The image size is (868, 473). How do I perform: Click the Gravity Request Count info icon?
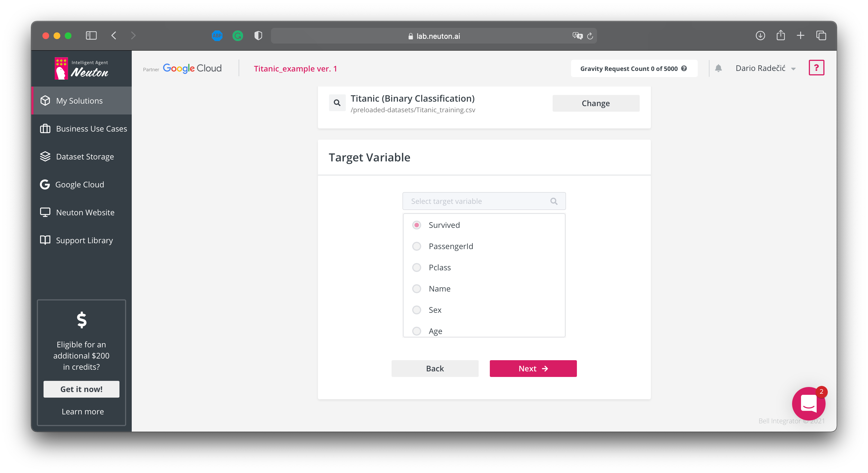684,68
